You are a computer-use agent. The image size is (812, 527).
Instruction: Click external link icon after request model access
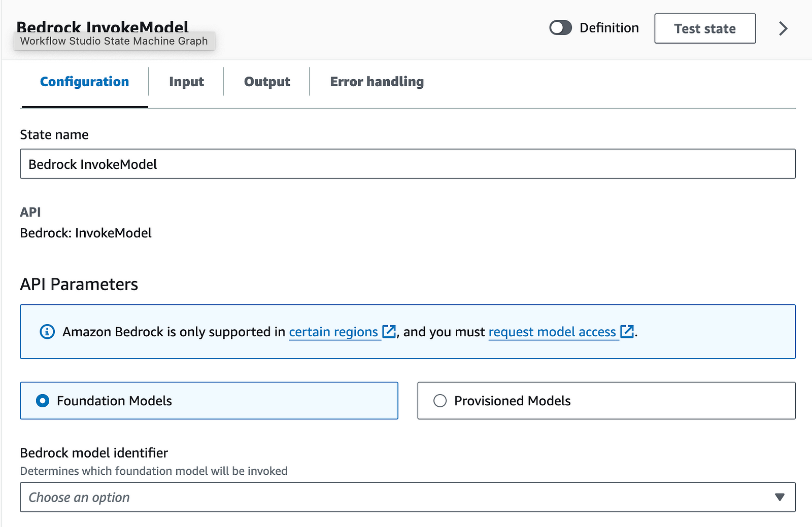coord(627,332)
